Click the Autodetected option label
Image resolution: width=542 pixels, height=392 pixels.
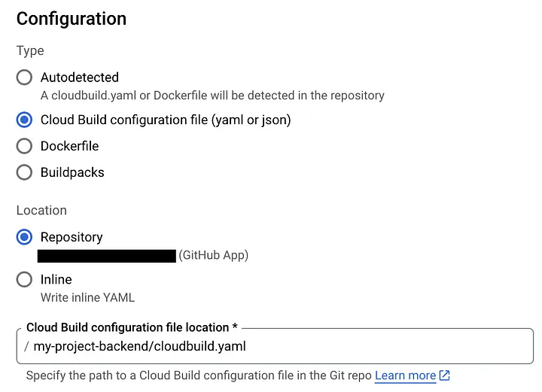pos(80,77)
